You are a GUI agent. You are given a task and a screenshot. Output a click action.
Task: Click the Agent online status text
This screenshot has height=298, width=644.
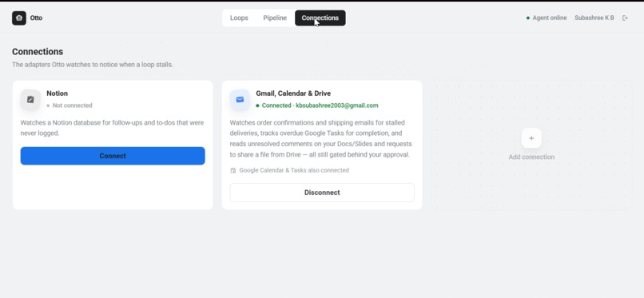tap(550, 18)
